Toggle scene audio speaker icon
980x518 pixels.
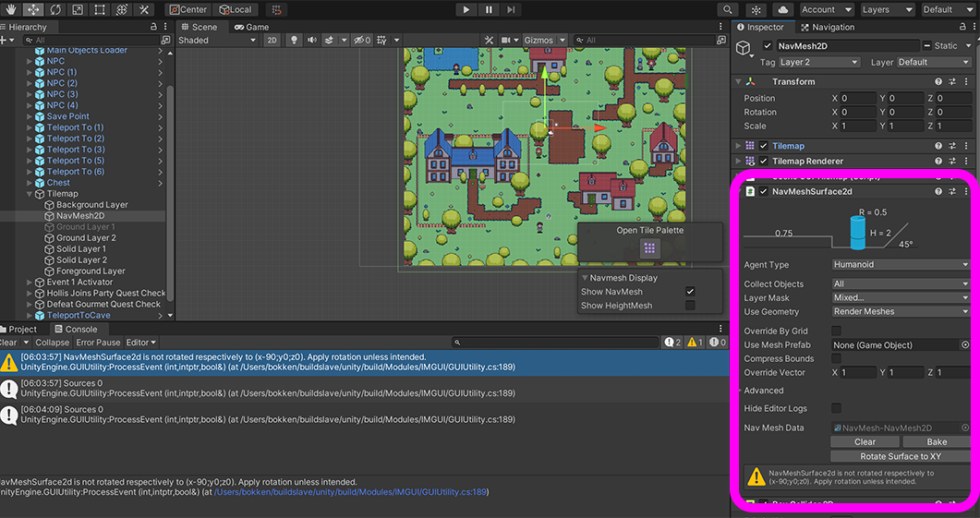312,41
